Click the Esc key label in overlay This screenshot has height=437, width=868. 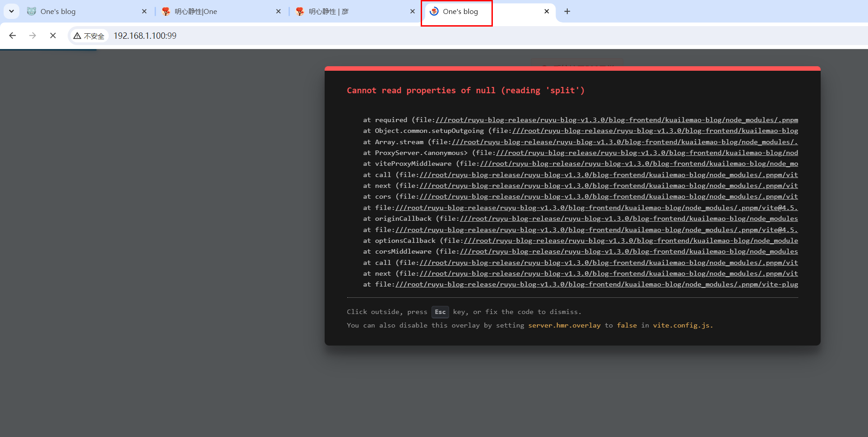pos(440,312)
